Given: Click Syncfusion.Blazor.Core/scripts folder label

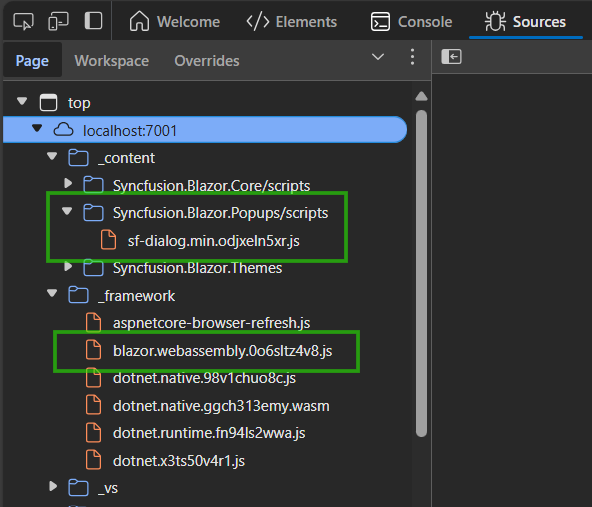Looking at the screenshot, I should pyautogui.click(x=211, y=186).
